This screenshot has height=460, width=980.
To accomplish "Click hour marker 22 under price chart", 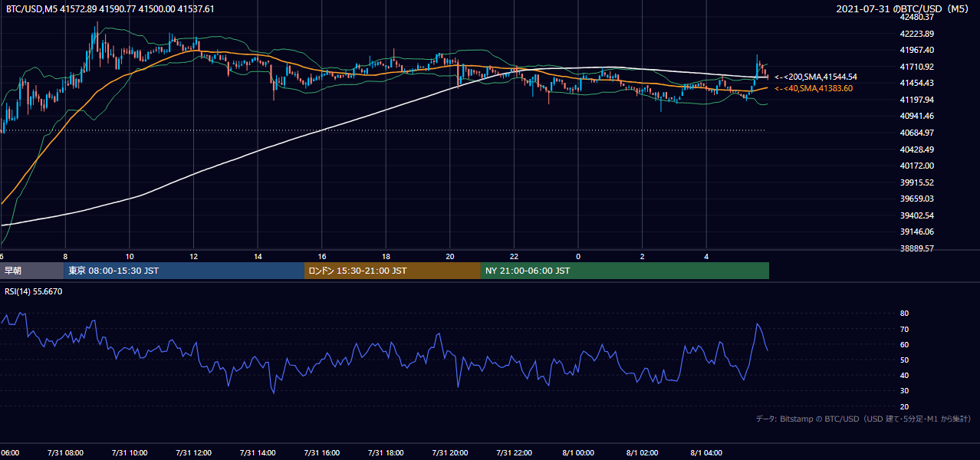I will click(x=514, y=256).
